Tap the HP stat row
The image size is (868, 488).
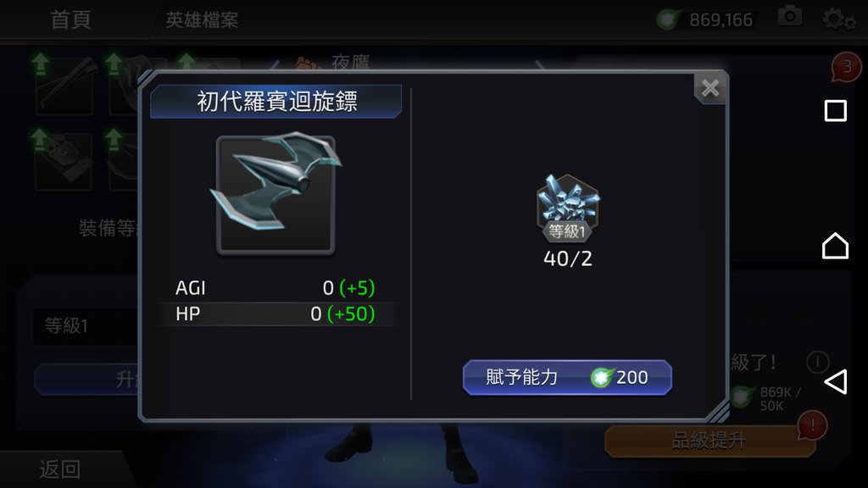click(x=275, y=313)
